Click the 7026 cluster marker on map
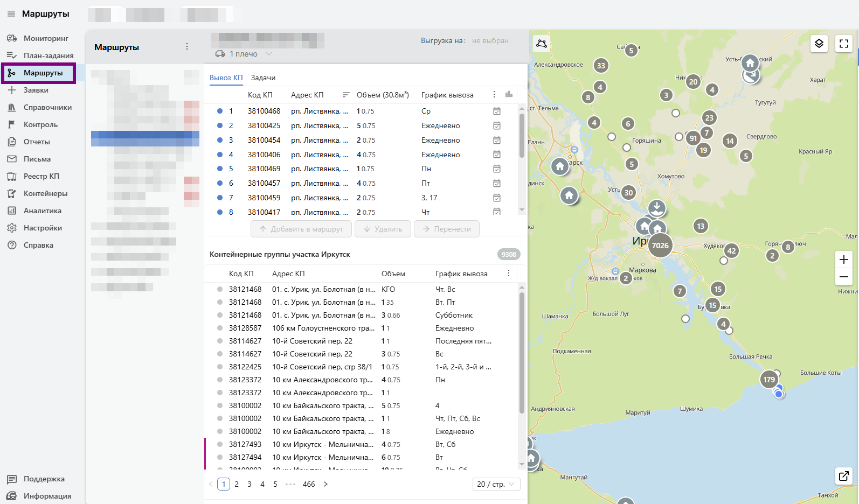Screen dimensions: 859x504 pyautogui.click(x=660, y=246)
